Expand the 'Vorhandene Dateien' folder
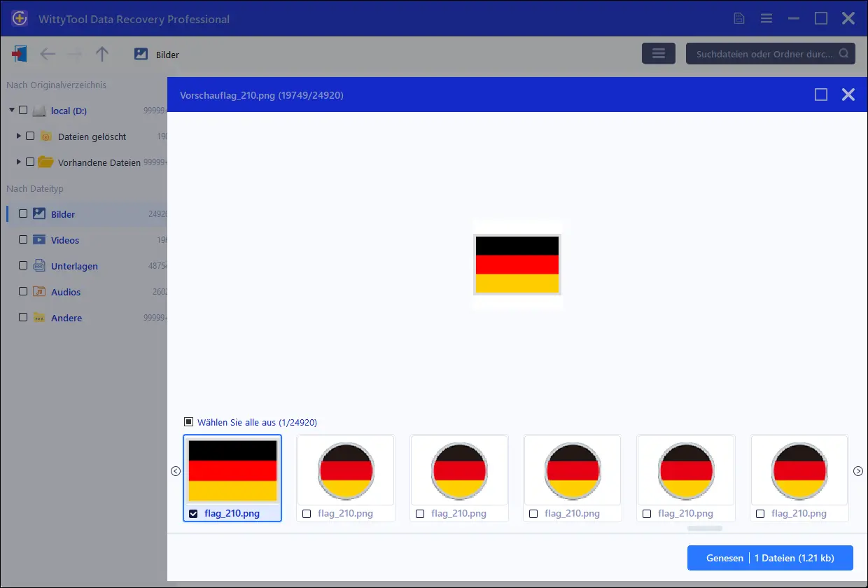Image resolution: width=868 pixels, height=588 pixels. point(19,162)
